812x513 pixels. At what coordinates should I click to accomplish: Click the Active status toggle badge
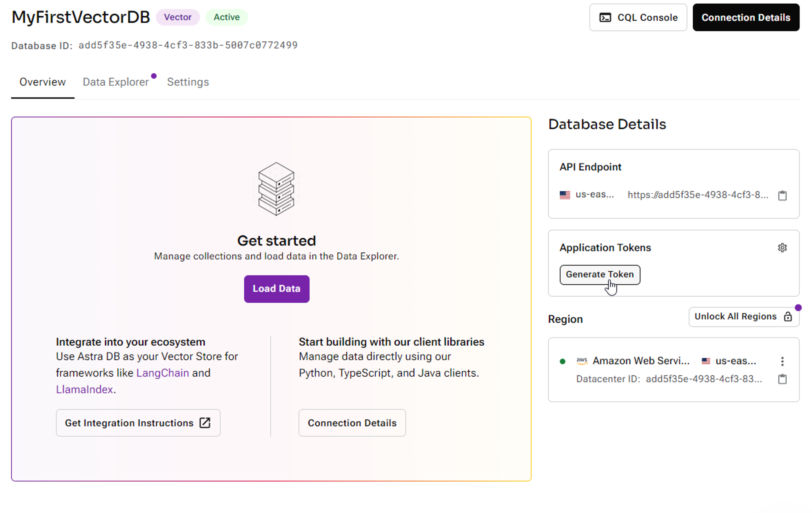pyautogui.click(x=227, y=17)
